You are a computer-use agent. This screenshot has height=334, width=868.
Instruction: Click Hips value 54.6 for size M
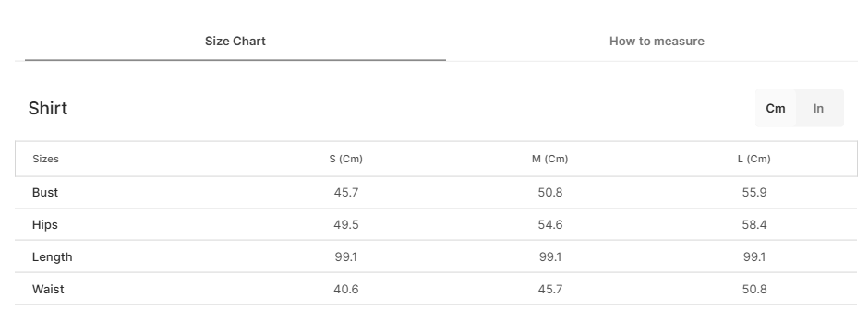[x=549, y=224]
